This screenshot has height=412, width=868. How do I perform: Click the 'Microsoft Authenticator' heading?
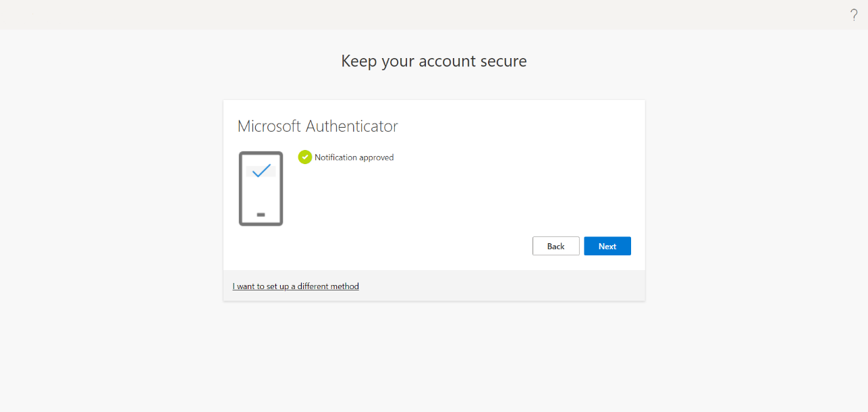pos(318,126)
